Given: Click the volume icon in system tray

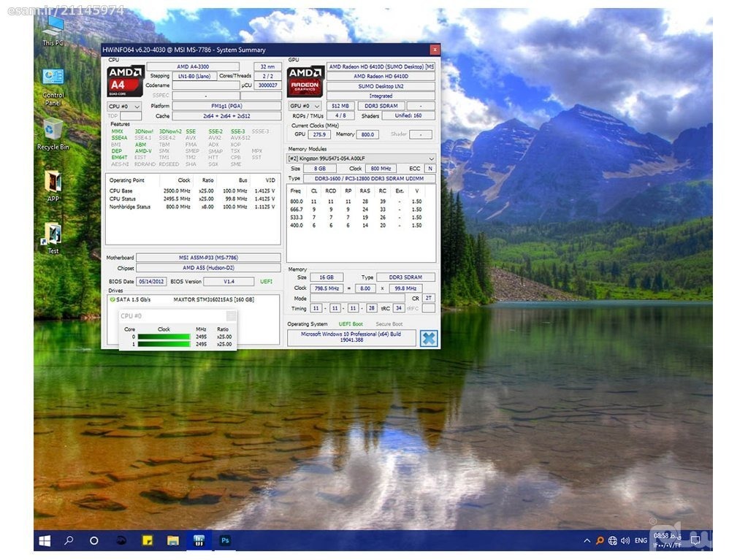Looking at the screenshot, I should click(x=625, y=540).
